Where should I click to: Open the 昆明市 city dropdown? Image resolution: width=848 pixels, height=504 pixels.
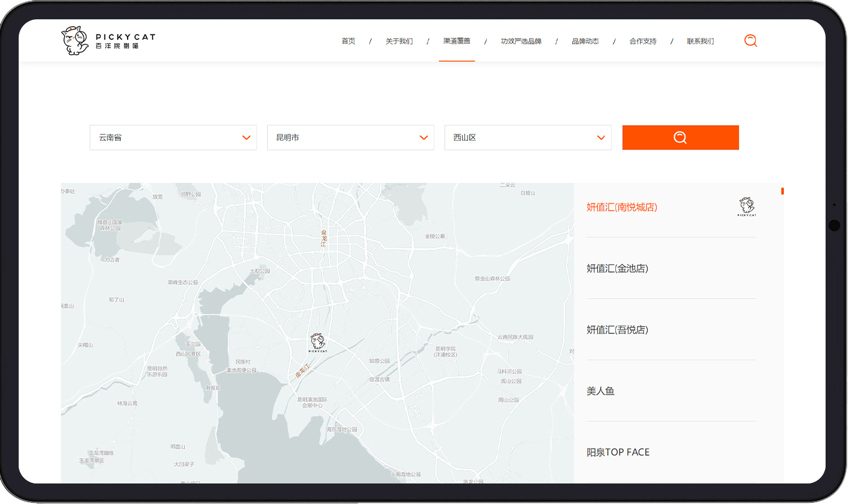[x=350, y=138]
